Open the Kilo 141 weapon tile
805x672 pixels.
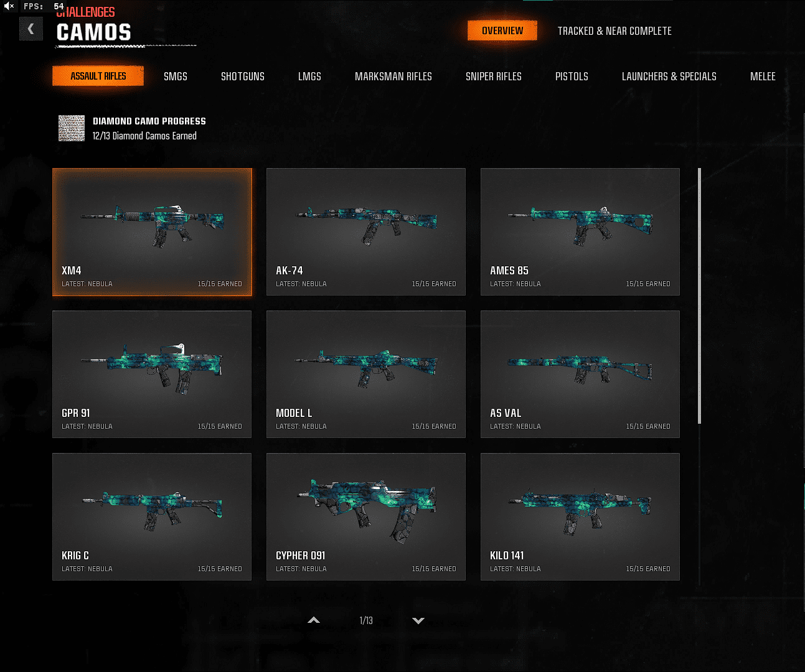pos(580,516)
